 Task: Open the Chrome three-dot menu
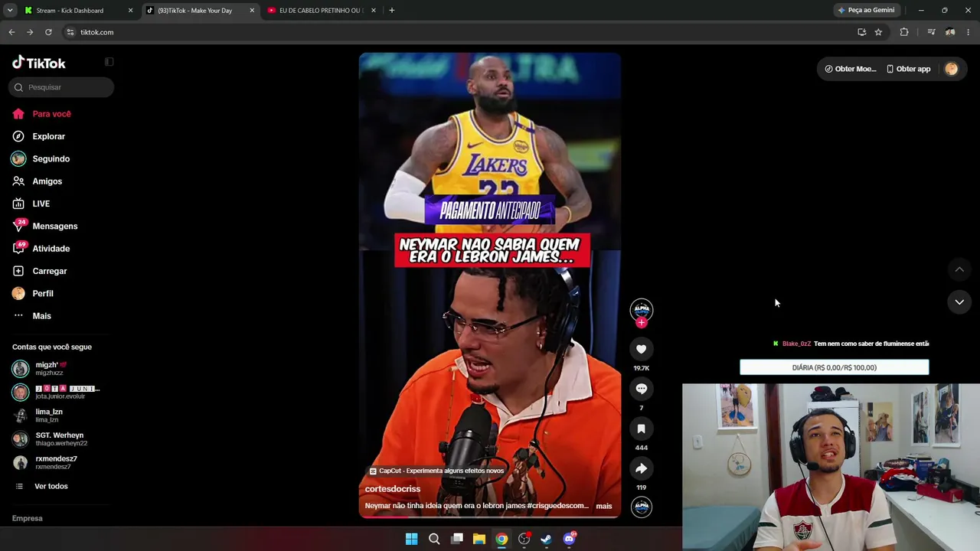click(x=969, y=32)
